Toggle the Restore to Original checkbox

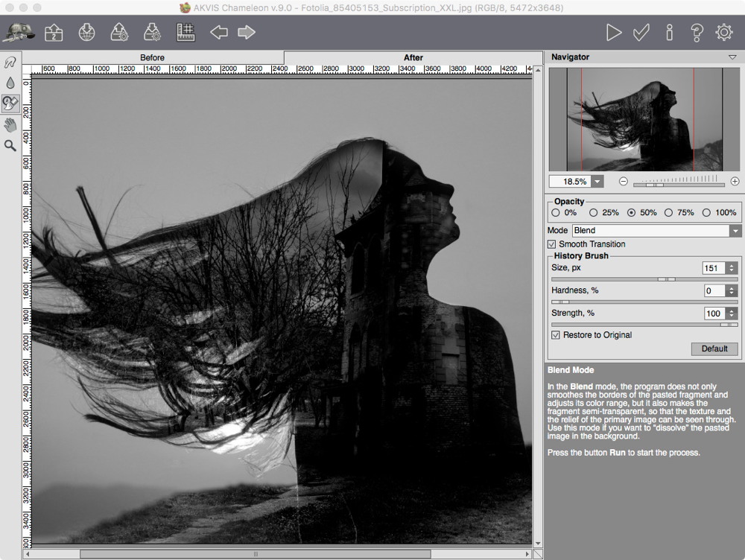pos(555,335)
